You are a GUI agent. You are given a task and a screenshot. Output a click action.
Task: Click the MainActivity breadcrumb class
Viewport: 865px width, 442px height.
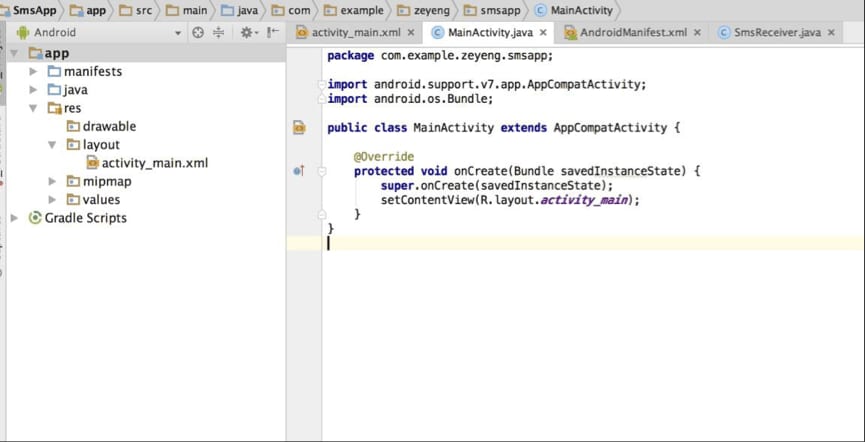pyautogui.click(x=574, y=10)
